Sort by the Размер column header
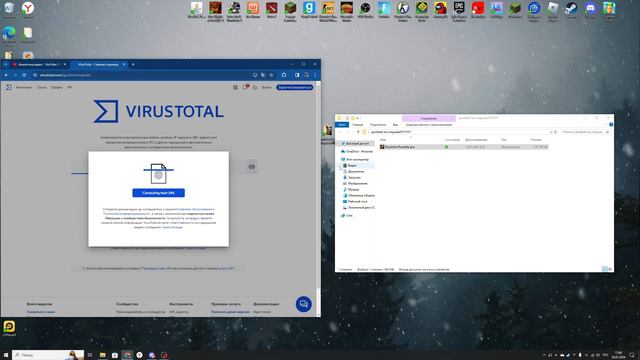The image size is (640, 360). click(x=536, y=140)
